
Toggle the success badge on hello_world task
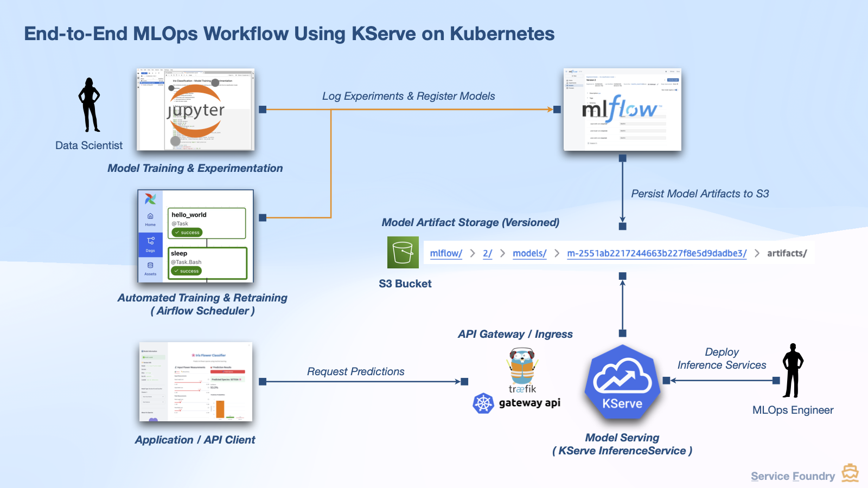(x=187, y=232)
